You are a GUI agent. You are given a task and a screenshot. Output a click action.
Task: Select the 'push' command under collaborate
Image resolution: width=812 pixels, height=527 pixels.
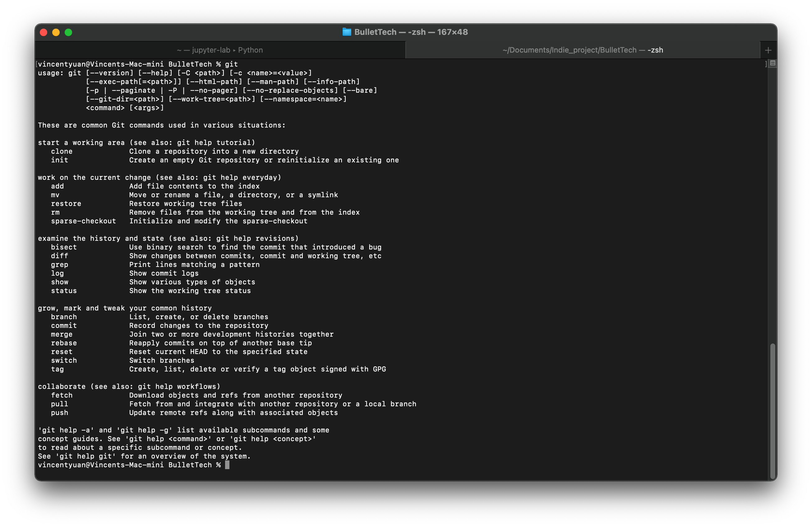60,413
